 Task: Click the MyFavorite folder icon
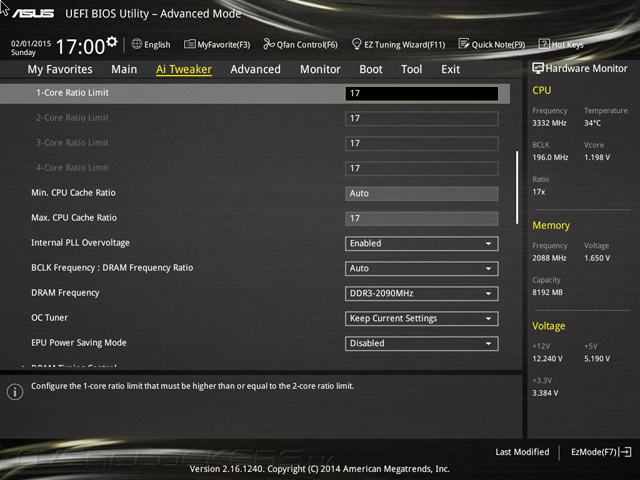(189, 44)
